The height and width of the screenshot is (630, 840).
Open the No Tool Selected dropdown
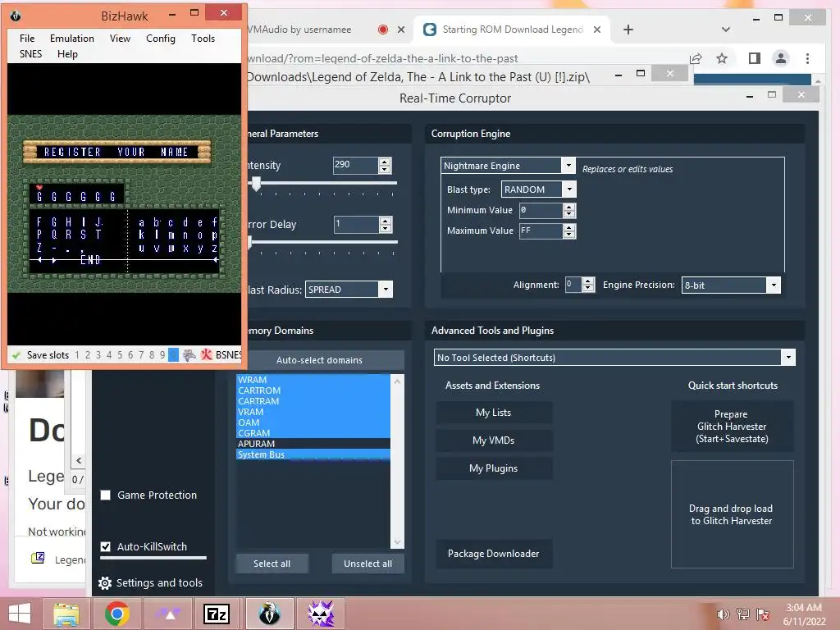pos(788,358)
